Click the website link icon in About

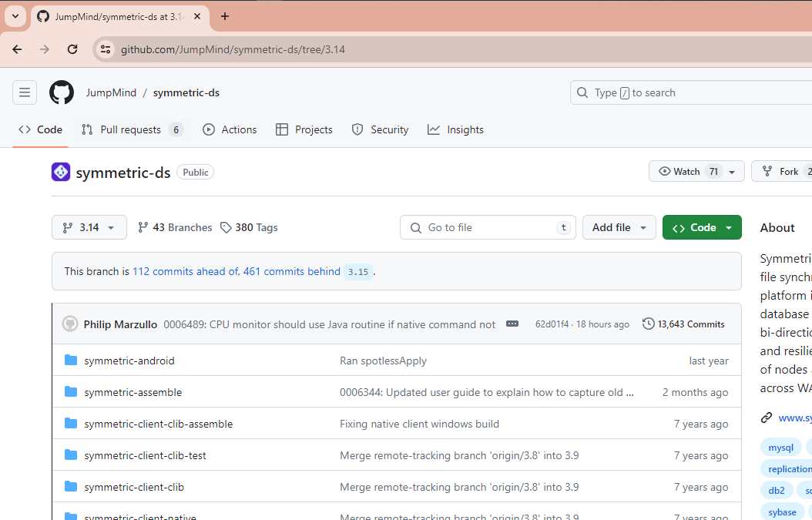767,418
